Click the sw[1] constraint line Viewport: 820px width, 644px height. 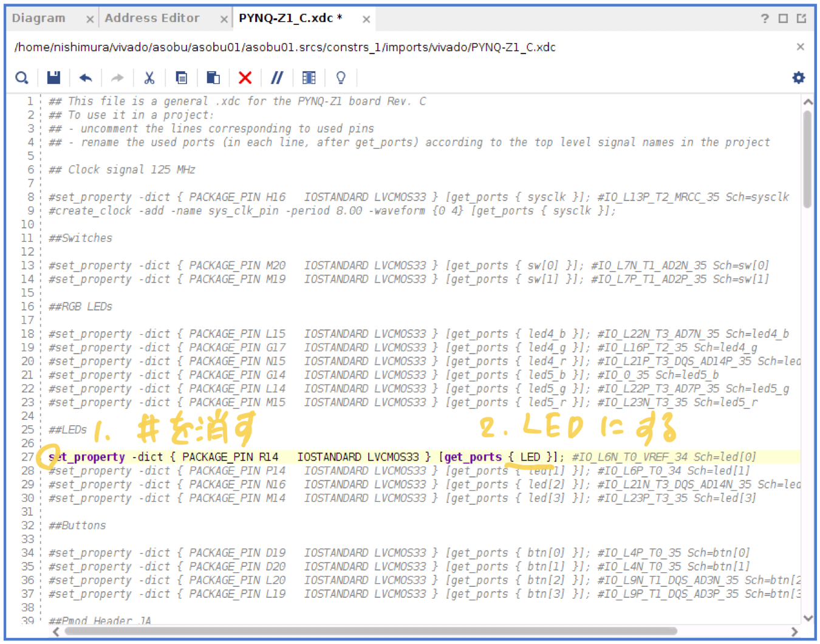coord(409,279)
